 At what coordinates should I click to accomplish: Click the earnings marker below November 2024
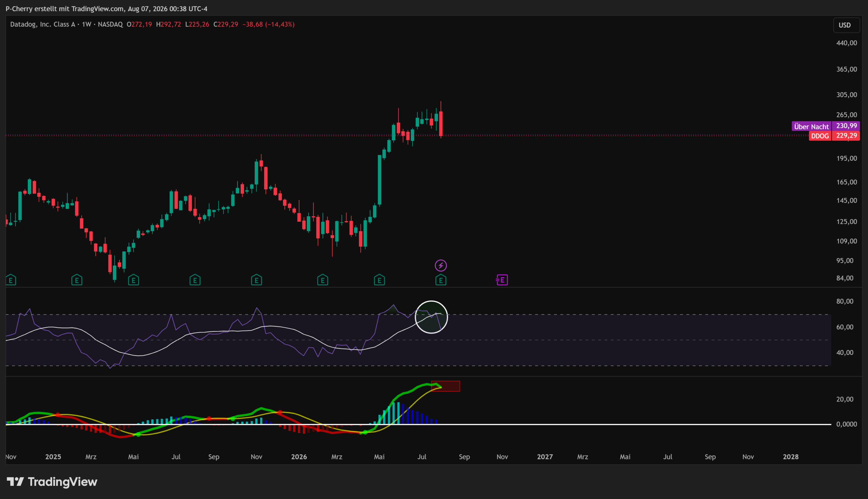coord(11,280)
